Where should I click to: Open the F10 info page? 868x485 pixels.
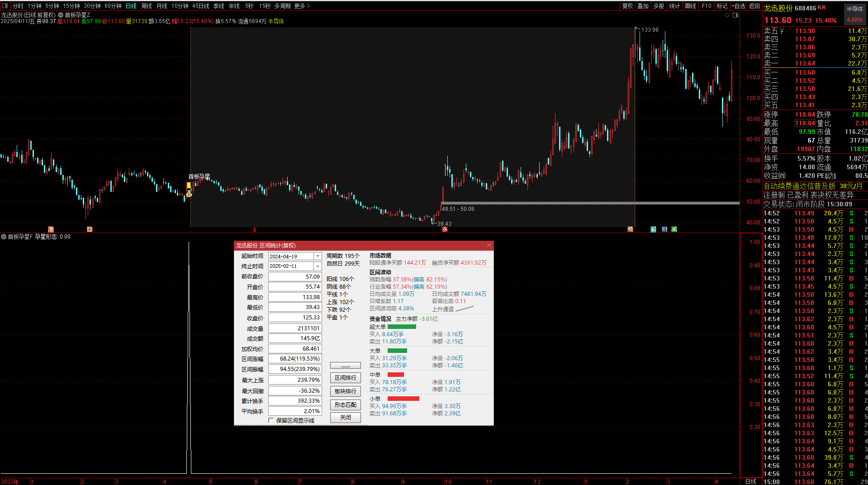point(707,6)
